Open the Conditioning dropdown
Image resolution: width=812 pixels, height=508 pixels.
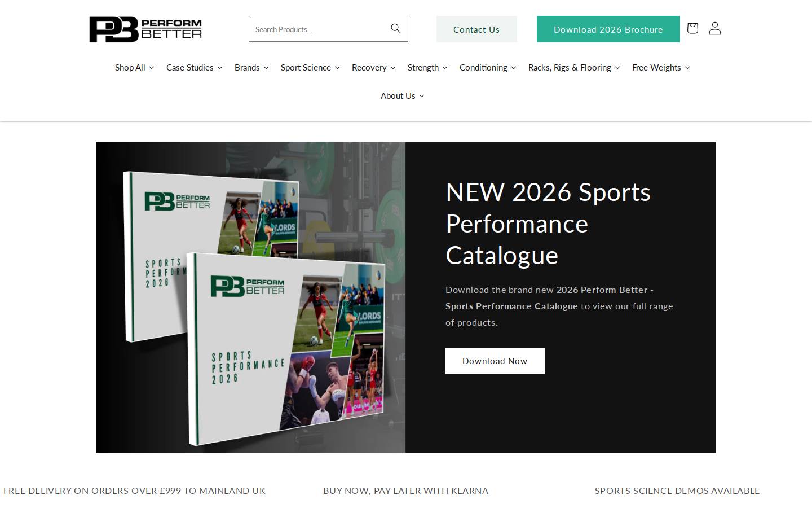tap(488, 68)
